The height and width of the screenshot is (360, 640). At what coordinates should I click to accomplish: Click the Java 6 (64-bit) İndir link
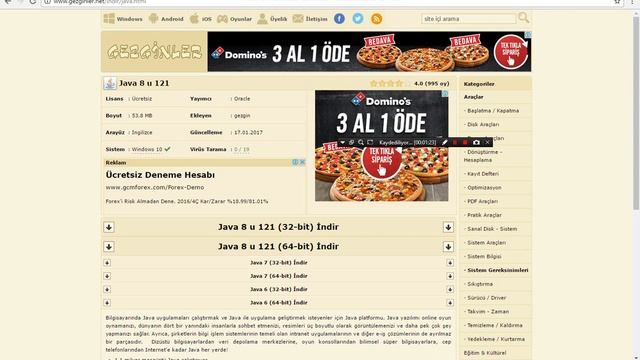[279, 303]
